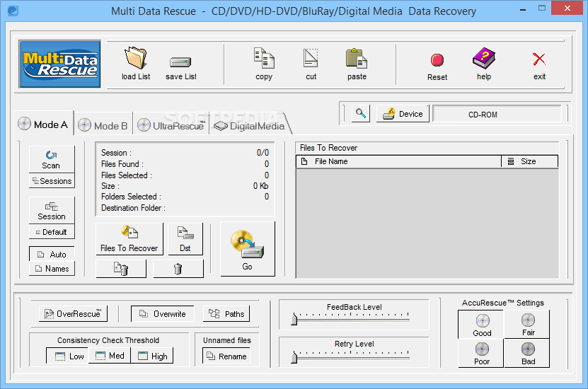Select High consistency check threshold

[x=152, y=356]
